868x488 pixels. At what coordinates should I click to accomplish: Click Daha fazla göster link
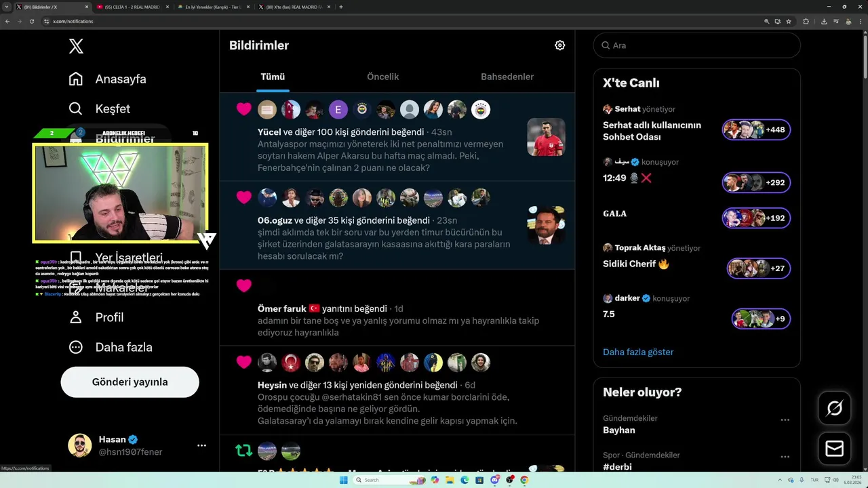pyautogui.click(x=638, y=352)
